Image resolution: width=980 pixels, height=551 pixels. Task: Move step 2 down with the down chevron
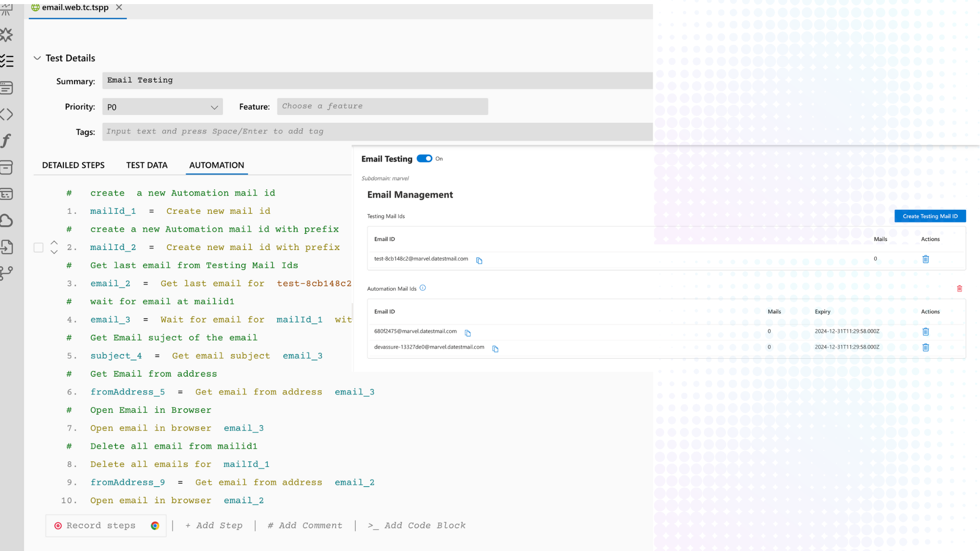pos(54,252)
